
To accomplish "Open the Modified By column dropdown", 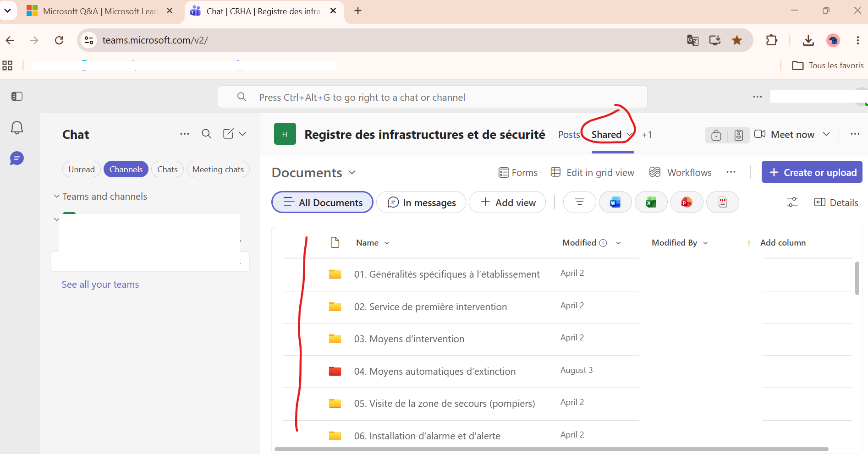I will [705, 243].
